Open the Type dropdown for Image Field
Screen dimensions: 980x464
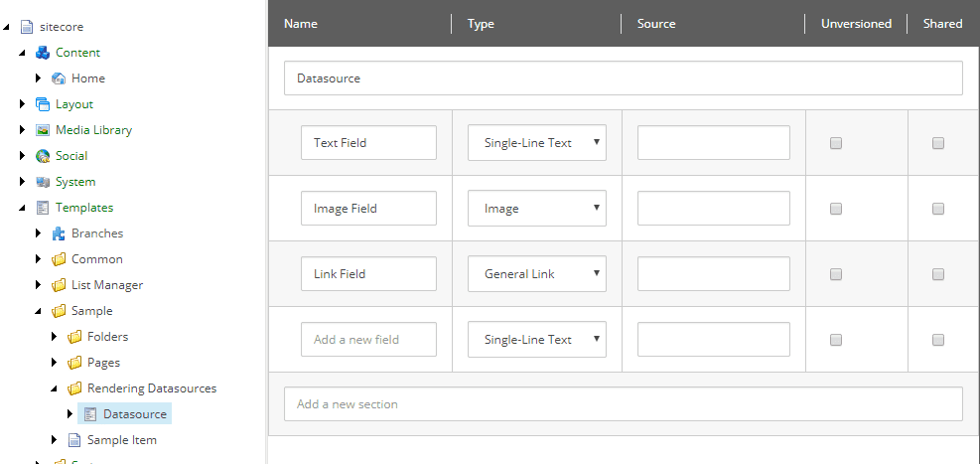point(537,209)
